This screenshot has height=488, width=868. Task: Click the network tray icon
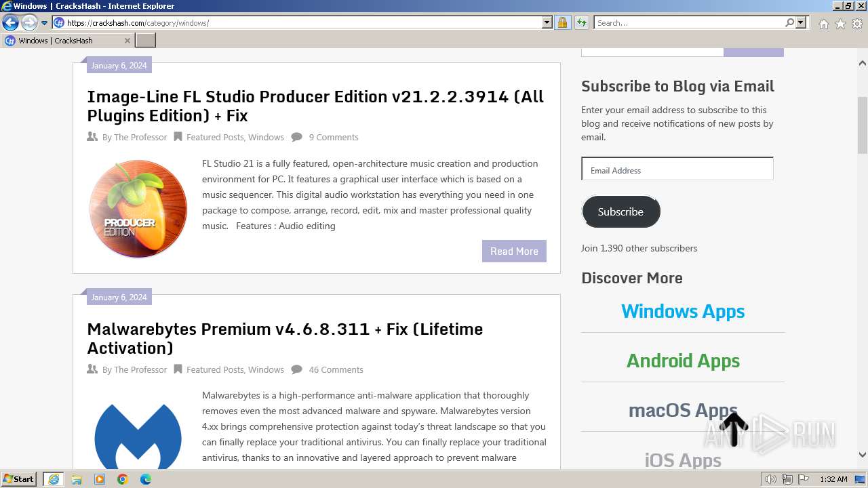(788, 479)
